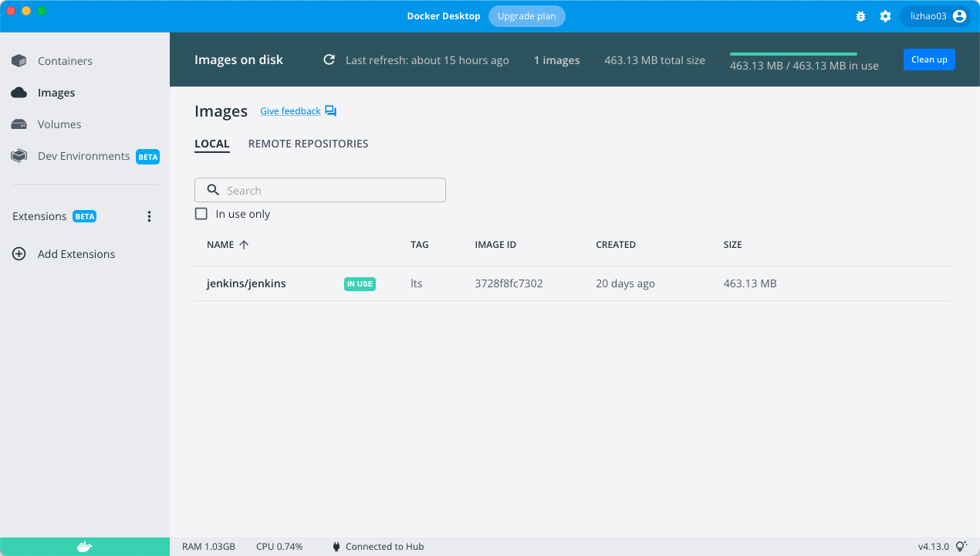Open the settings gear icon
The width and height of the screenshot is (980, 556).
885,16
